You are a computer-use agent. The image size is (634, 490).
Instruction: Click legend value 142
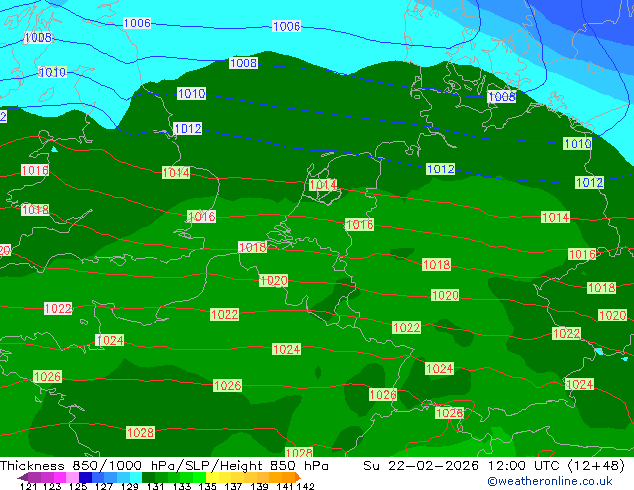point(306,486)
